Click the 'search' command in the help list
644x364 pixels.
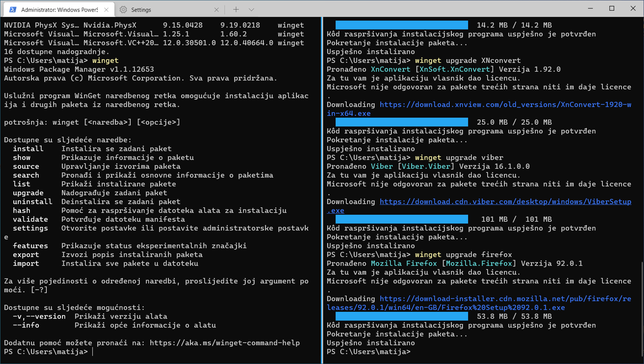point(26,175)
